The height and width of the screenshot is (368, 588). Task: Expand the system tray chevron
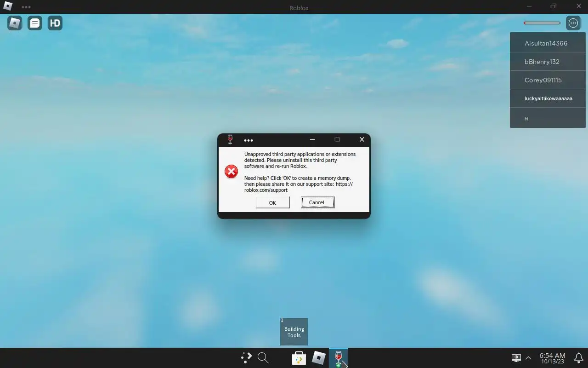coord(528,358)
